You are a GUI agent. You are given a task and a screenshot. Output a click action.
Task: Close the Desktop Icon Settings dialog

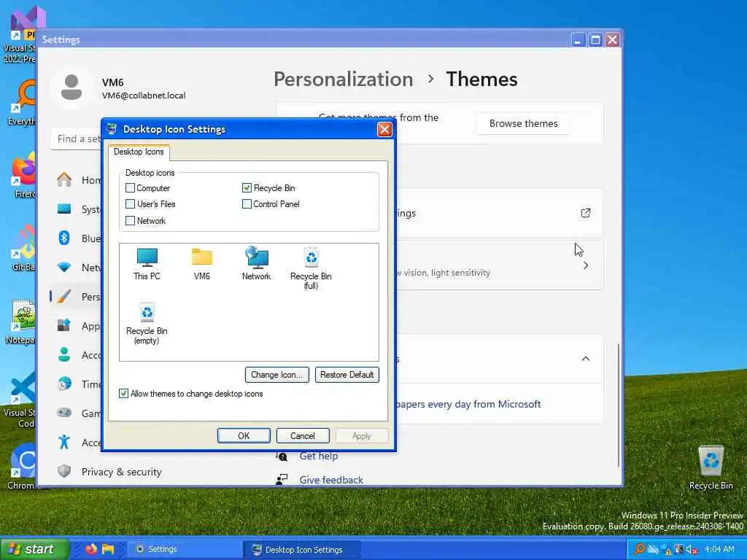coord(384,129)
